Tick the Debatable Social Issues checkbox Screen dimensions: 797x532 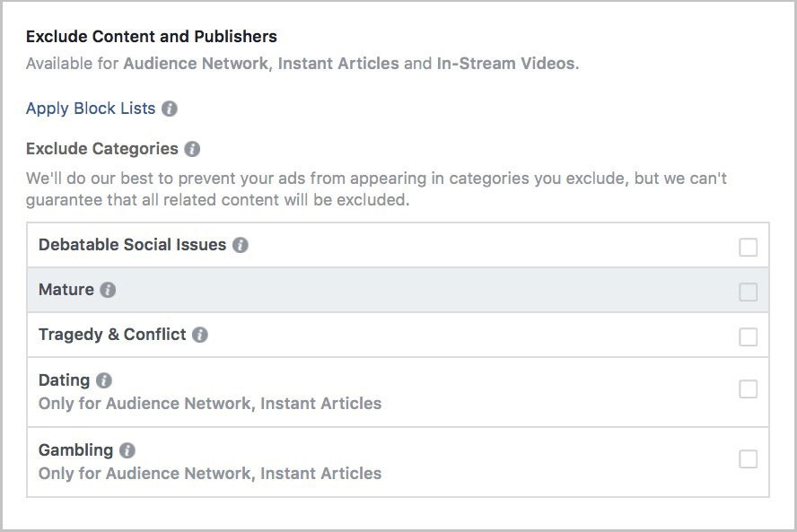click(748, 247)
